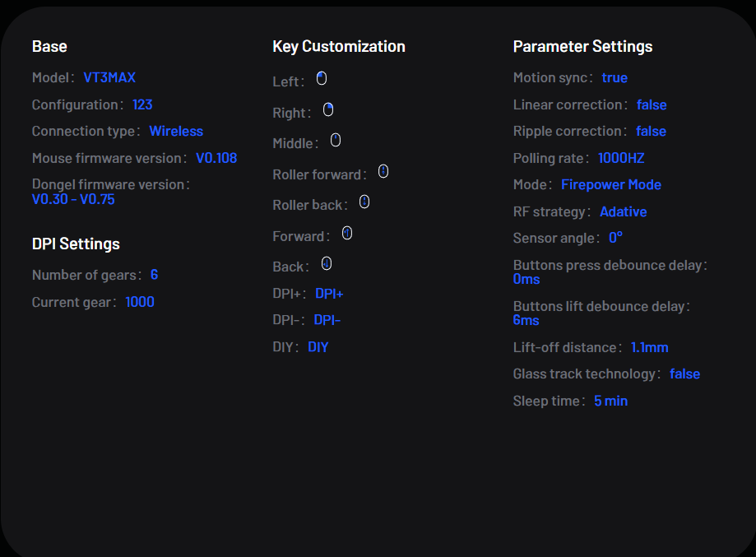Click the Motion sync true value
The height and width of the screenshot is (557, 756).
[615, 77]
